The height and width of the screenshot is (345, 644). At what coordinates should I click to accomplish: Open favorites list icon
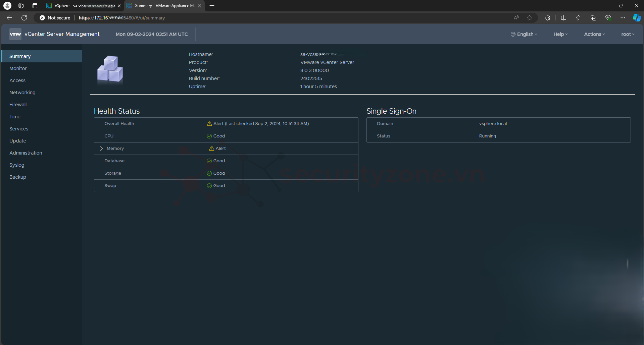(579, 18)
